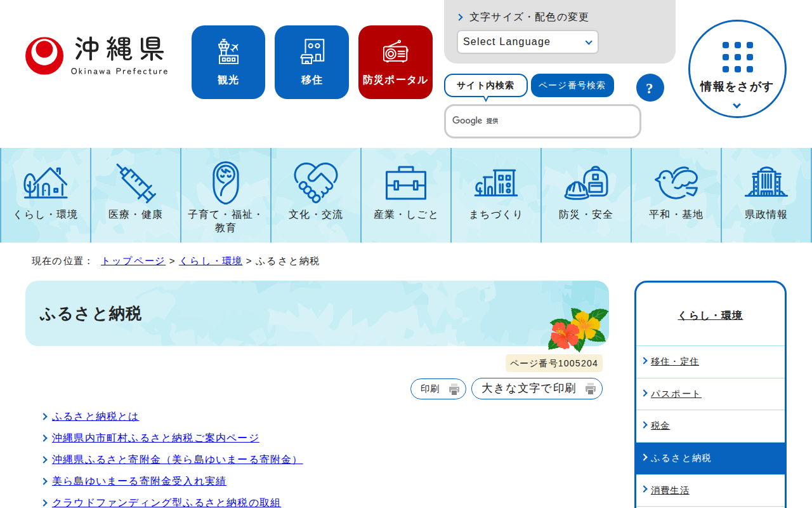Switch to the ページ番号検索 tab
Image resolution: width=812 pixels, height=508 pixels.
pos(572,86)
